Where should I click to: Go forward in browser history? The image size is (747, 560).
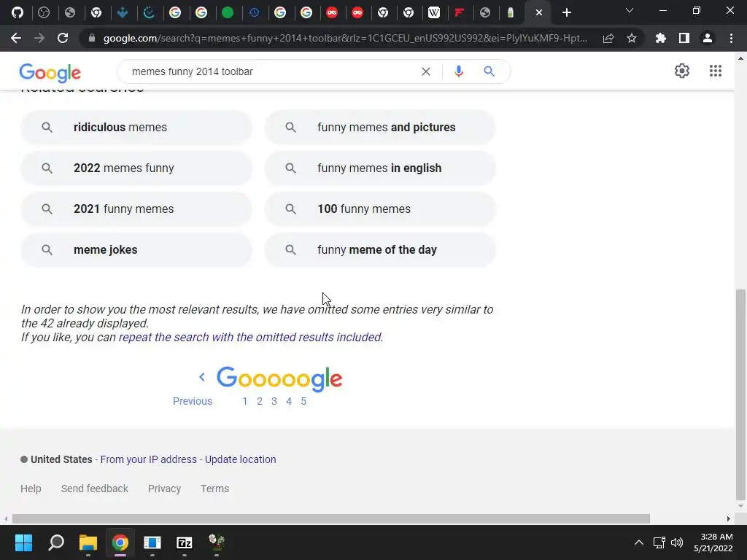pyautogui.click(x=39, y=38)
